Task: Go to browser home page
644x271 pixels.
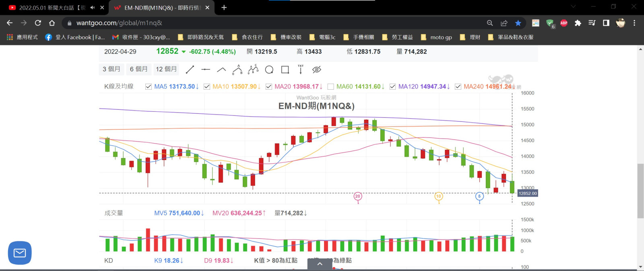Action: 52,23
